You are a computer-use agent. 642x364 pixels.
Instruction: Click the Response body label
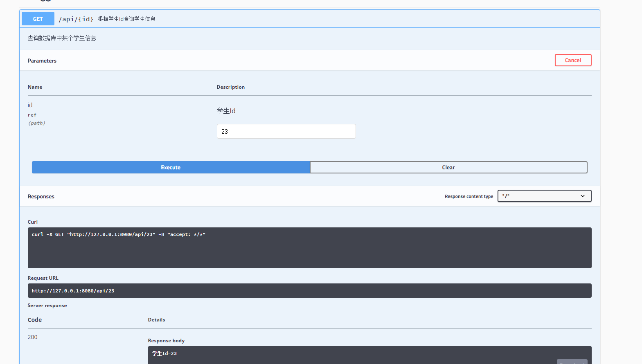tap(166, 341)
